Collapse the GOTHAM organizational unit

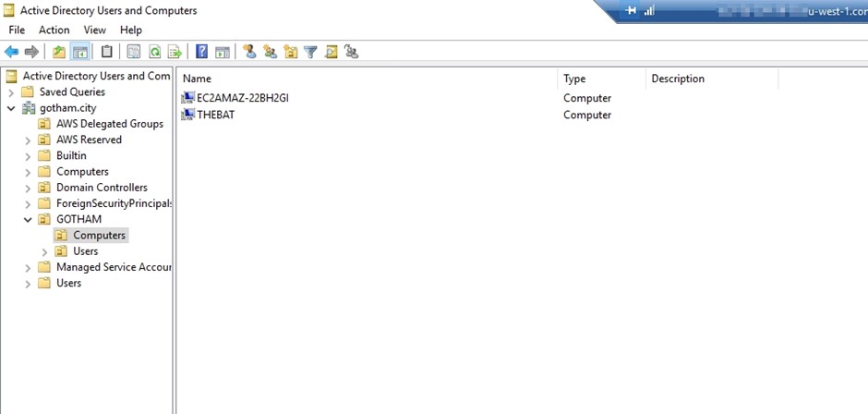tap(29, 220)
